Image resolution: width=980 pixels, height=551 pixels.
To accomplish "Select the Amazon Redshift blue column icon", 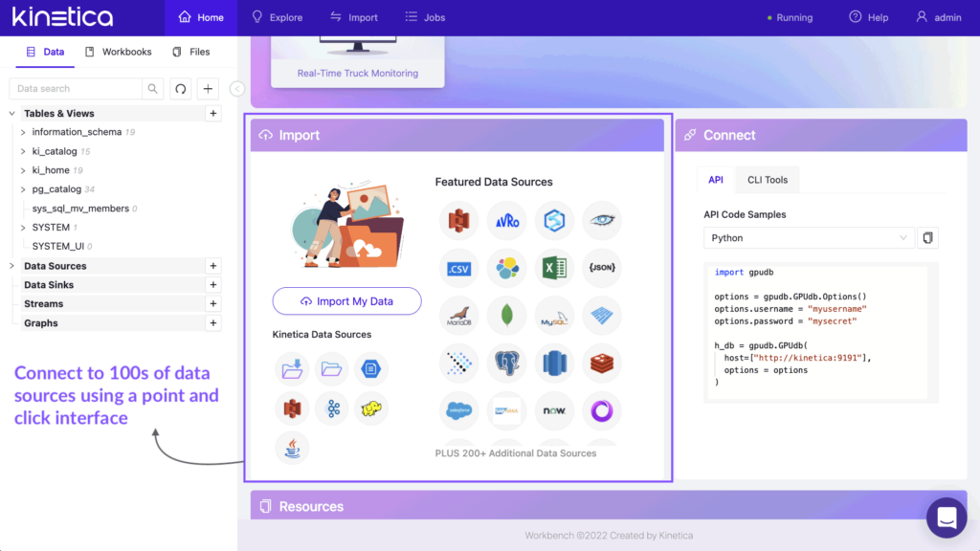I will coord(554,364).
